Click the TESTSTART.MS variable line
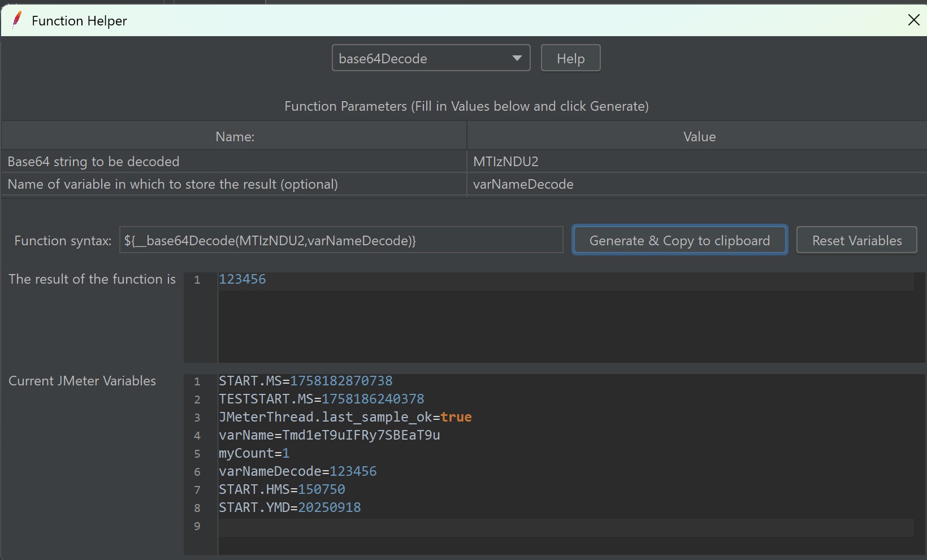The image size is (927, 560). (321, 399)
